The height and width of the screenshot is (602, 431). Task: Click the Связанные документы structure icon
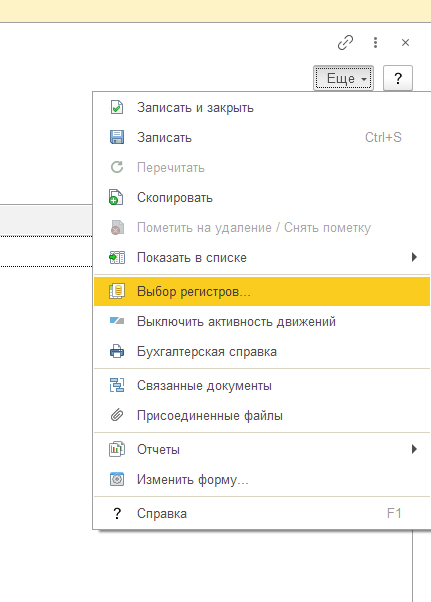pyautogui.click(x=117, y=385)
